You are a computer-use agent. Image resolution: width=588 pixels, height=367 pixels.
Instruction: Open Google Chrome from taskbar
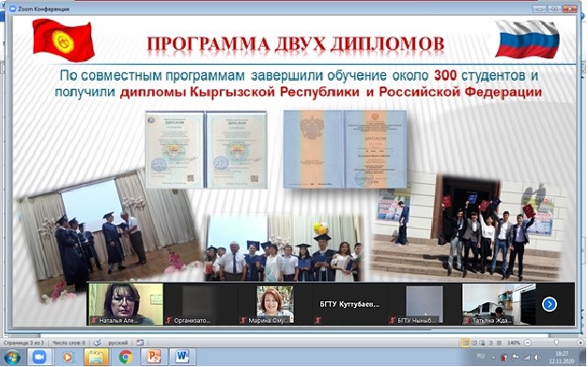pos(126,357)
